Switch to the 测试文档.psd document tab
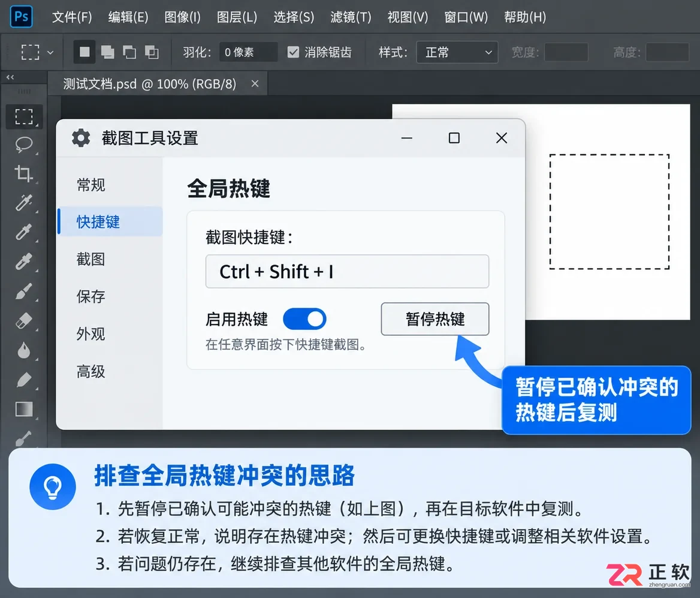 [150, 83]
